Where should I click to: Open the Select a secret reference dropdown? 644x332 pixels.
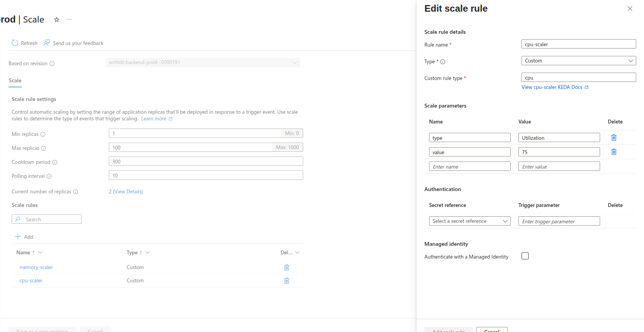click(x=470, y=221)
